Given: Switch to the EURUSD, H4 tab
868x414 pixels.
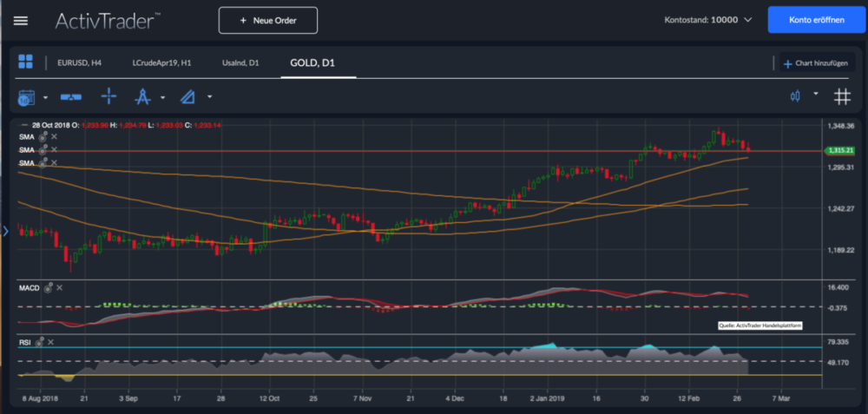Looking at the screenshot, I should (x=79, y=63).
